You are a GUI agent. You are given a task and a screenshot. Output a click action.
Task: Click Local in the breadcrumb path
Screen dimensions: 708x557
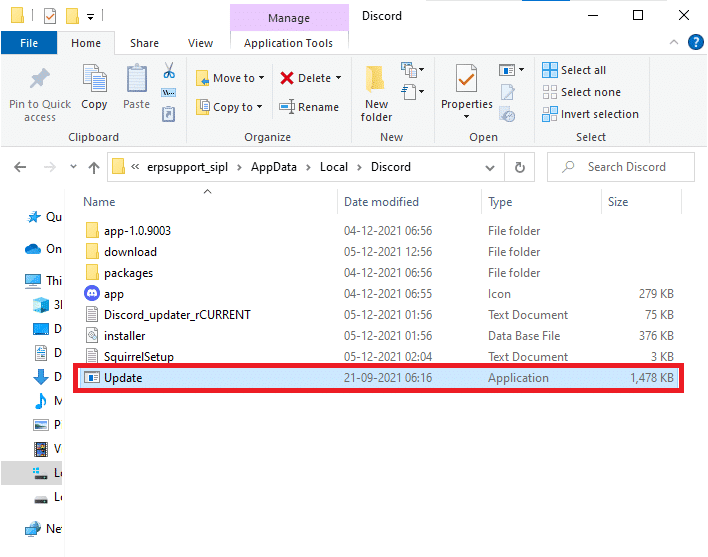334,167
